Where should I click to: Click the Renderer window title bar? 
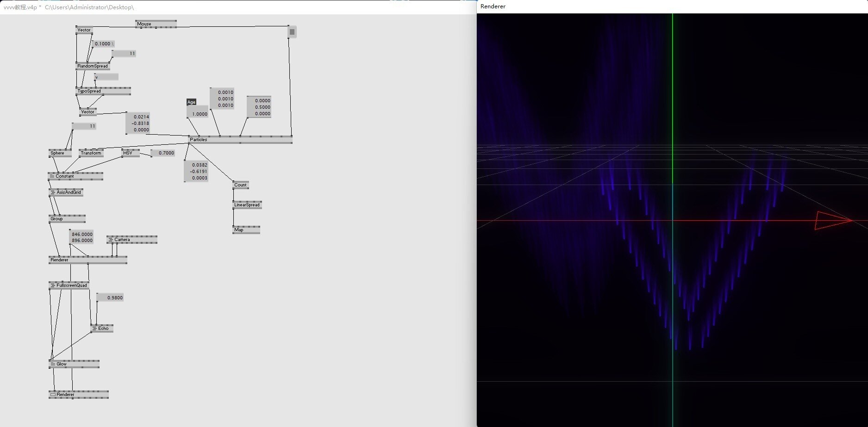pyautogui.click(x=672, y=6)
